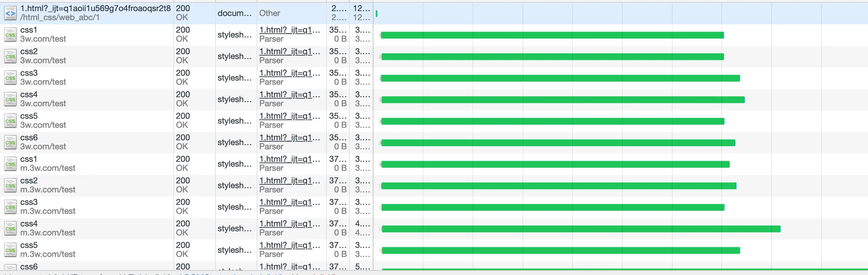Click the Other initiator cell of 1.html row
Viewport: 868px width, 275px height.
pos(270,13)
